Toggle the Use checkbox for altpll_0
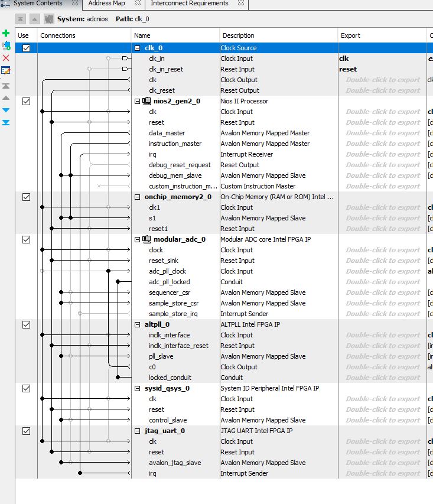433x504 pixels. tap(27, 324)
